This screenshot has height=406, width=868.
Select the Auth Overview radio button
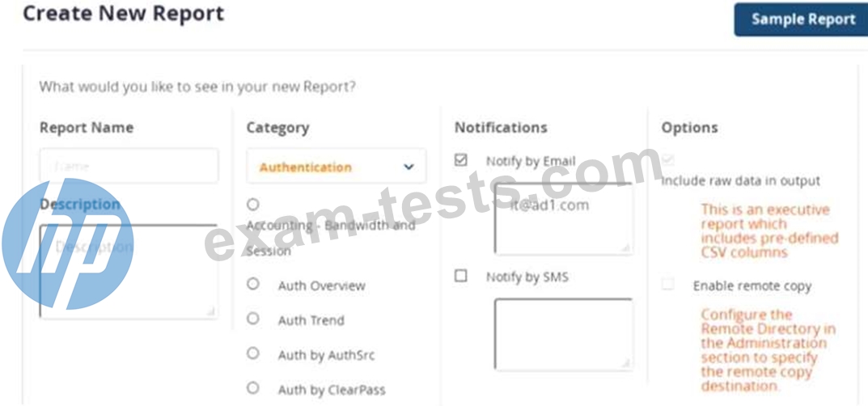point(253,284)
